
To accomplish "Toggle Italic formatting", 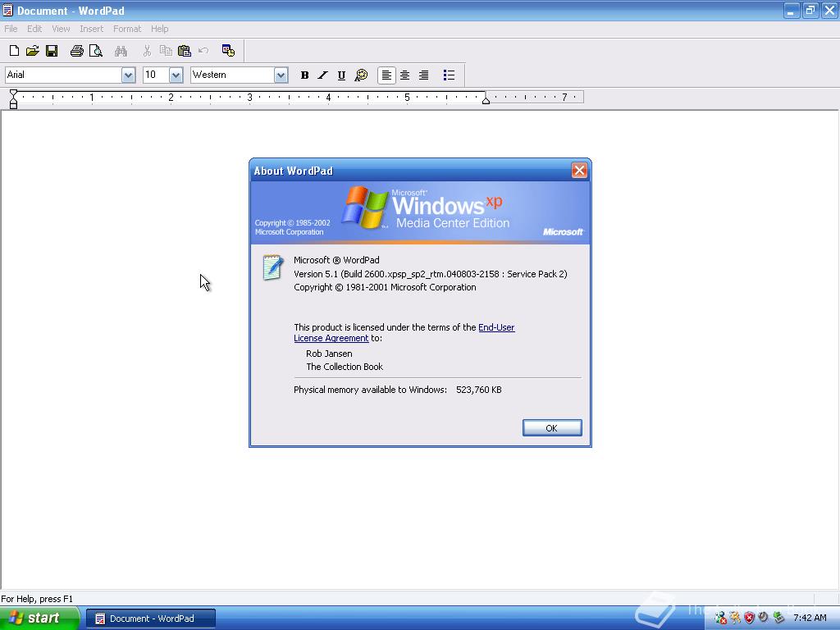I will pyautogui.click(x=322, y=75).
